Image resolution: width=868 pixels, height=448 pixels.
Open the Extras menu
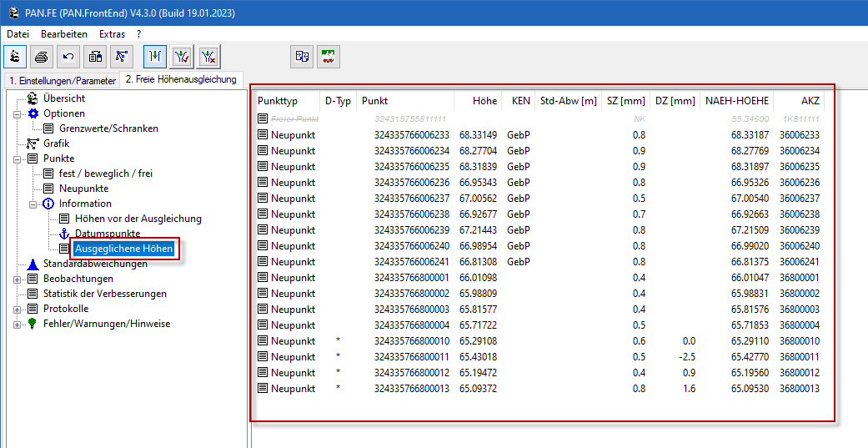pyautogui.click(x=112, y=34)
